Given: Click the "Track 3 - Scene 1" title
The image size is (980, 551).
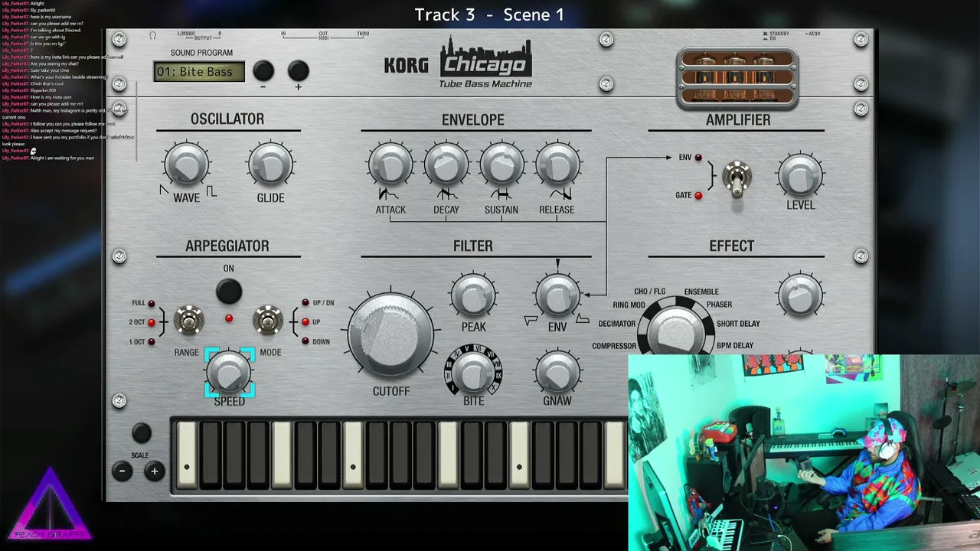Looking at the screenshot, I should [489, 15].
